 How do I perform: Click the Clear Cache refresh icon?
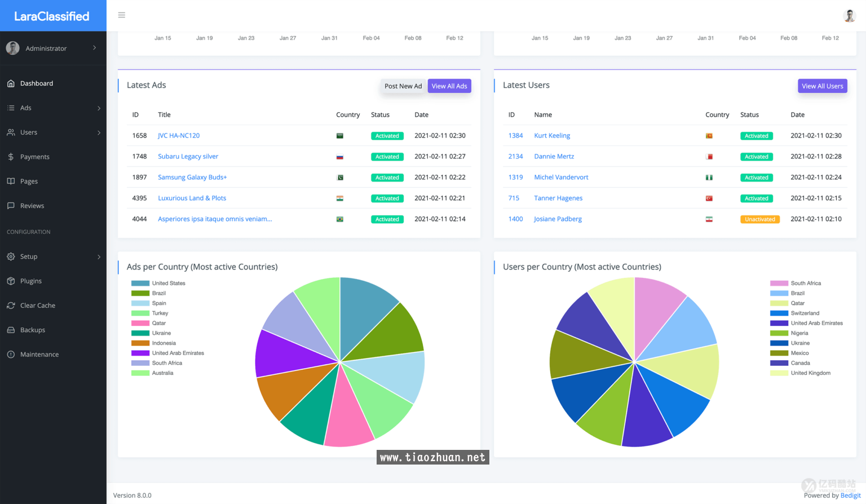tap(11, 306)
